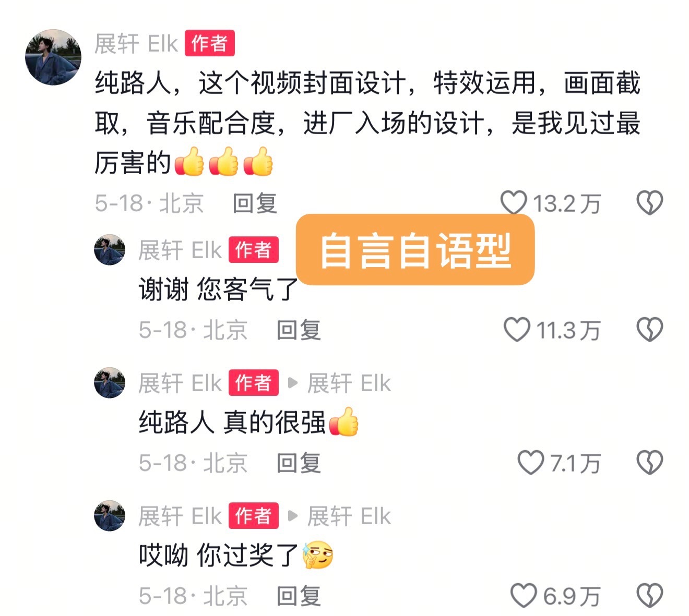Dislike the 哎呦 你过奖了 reply

click(x=650, y=596)
